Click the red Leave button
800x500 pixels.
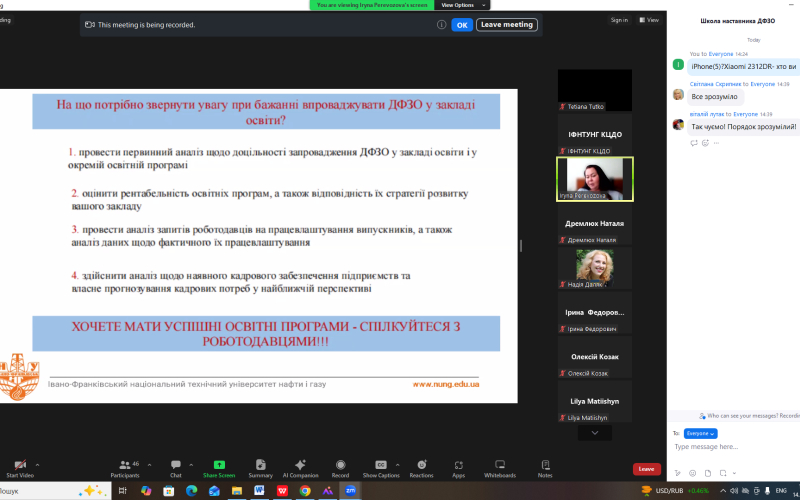tap(646, 469)
